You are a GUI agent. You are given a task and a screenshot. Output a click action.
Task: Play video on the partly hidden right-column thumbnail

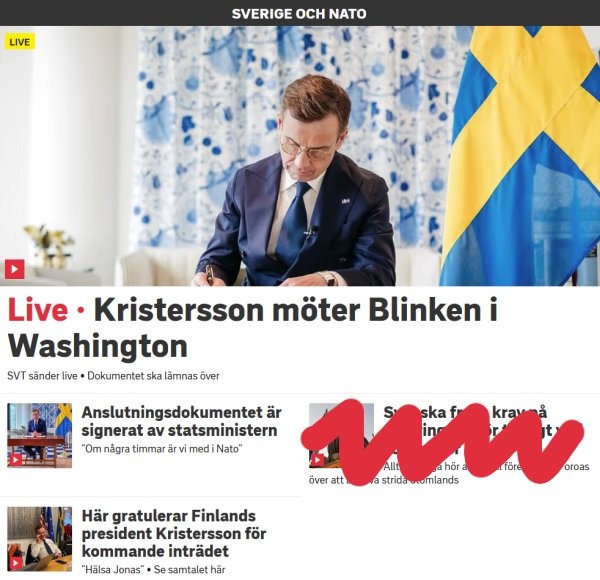coord(318,459)
